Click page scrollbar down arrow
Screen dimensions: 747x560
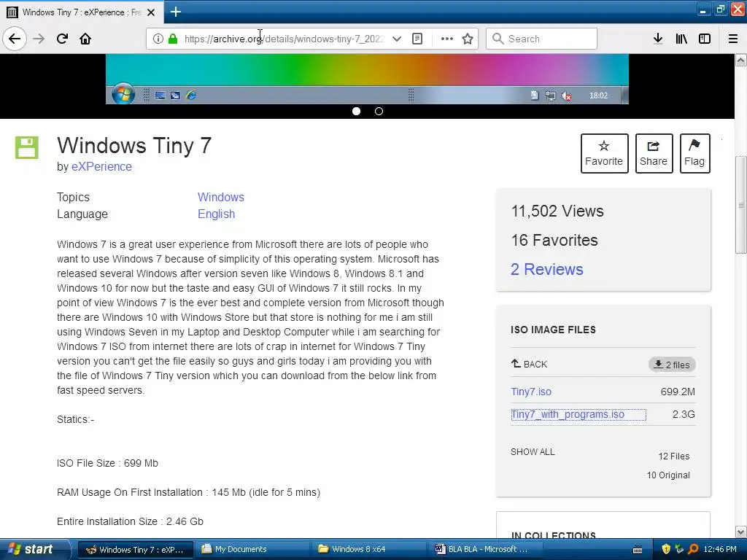coord(741,532)
